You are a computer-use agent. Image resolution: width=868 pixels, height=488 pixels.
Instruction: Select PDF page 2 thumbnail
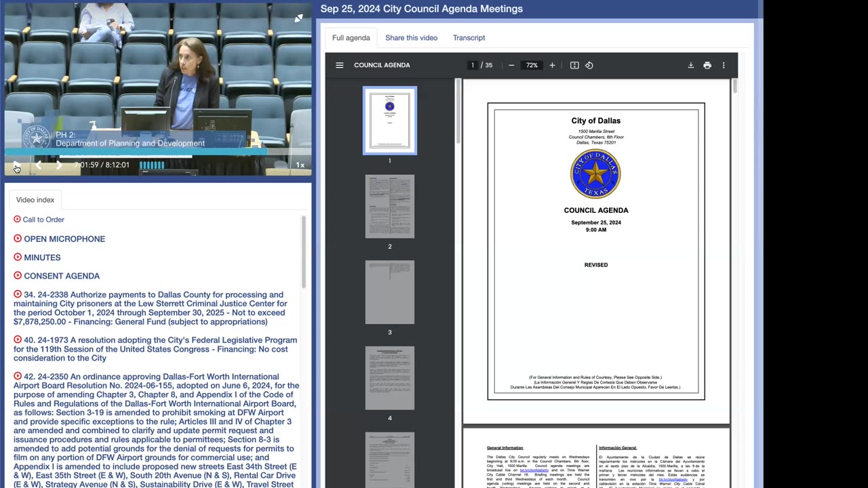(390, 207)
